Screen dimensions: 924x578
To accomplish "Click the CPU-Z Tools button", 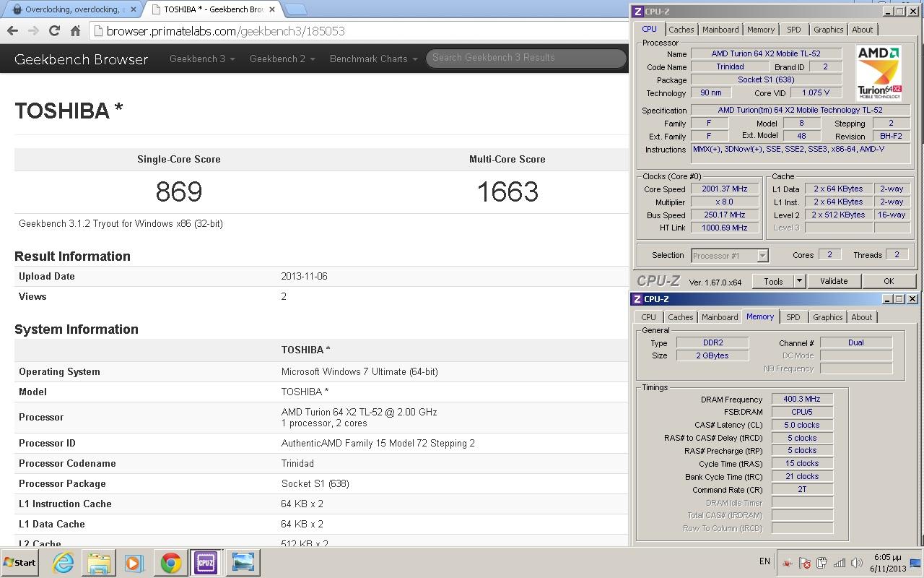I will point(773,281).
